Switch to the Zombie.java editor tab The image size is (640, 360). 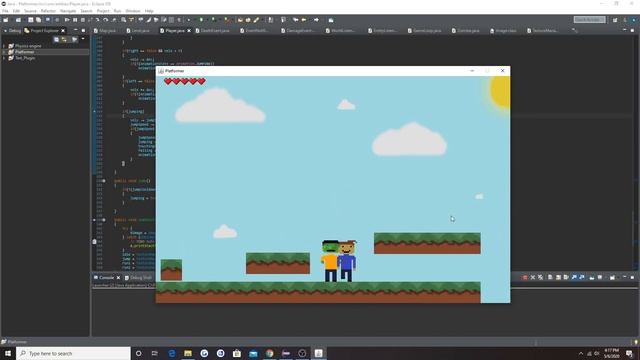(x=466, y=31)
